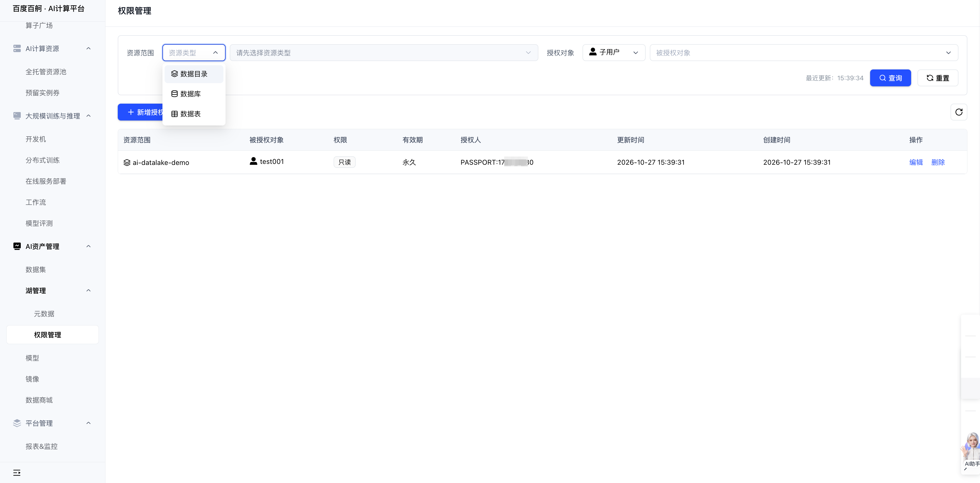
Task: Open 分布式训练 in the sidebar
Action: point(42,160)
